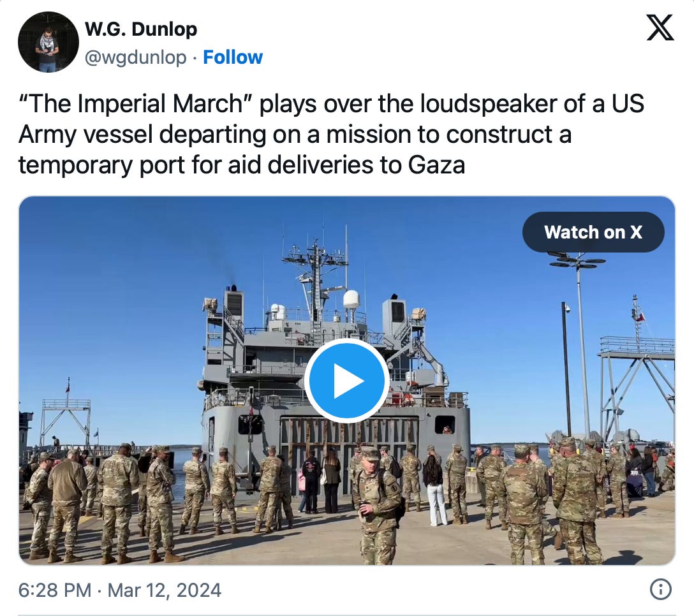694x616 pixels.
Task: Click the tweet info icon
Action: coord(660,590)
